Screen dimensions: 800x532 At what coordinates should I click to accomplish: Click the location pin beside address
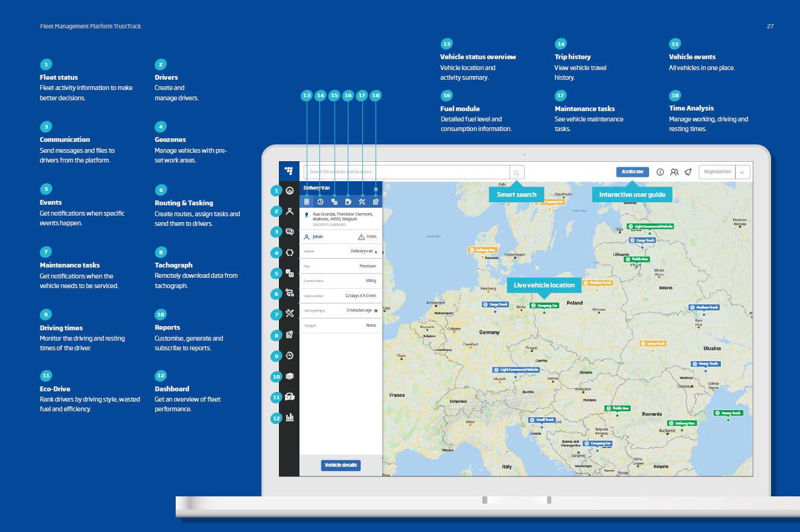coord(307,214)
